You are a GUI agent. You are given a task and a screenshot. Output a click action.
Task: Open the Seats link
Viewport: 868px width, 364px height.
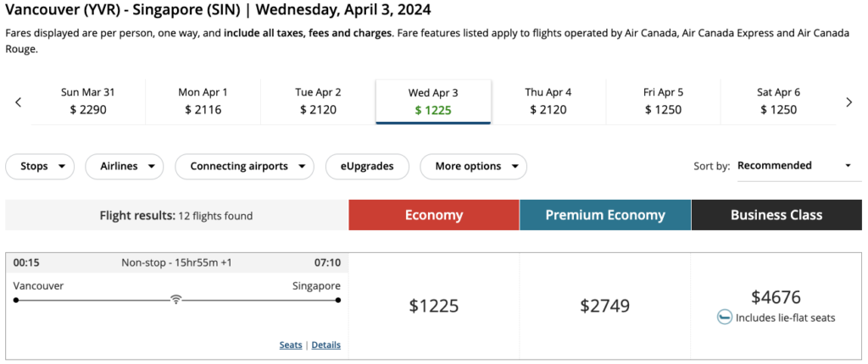291,345
